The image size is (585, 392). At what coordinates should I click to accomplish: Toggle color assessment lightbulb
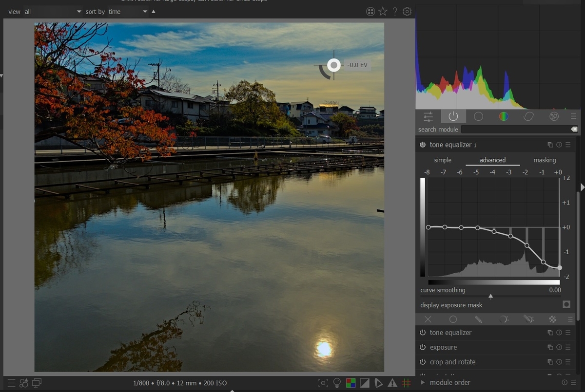point(337,383)
